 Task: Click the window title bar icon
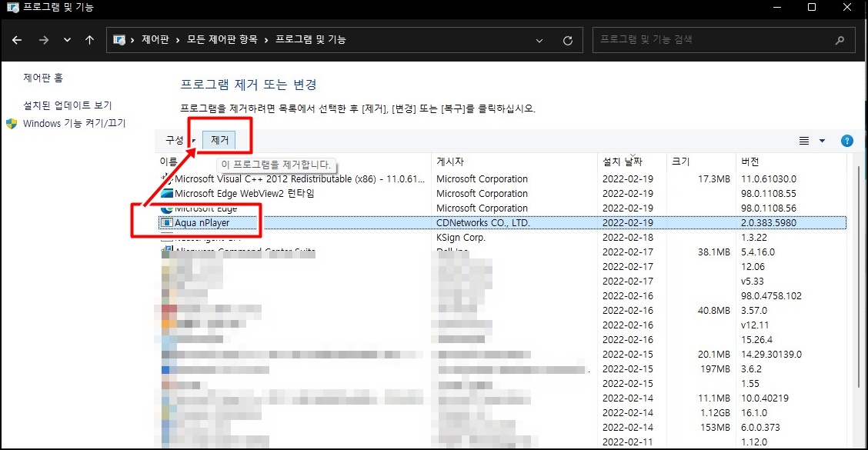pyautogui.click(x=13, y=7)
